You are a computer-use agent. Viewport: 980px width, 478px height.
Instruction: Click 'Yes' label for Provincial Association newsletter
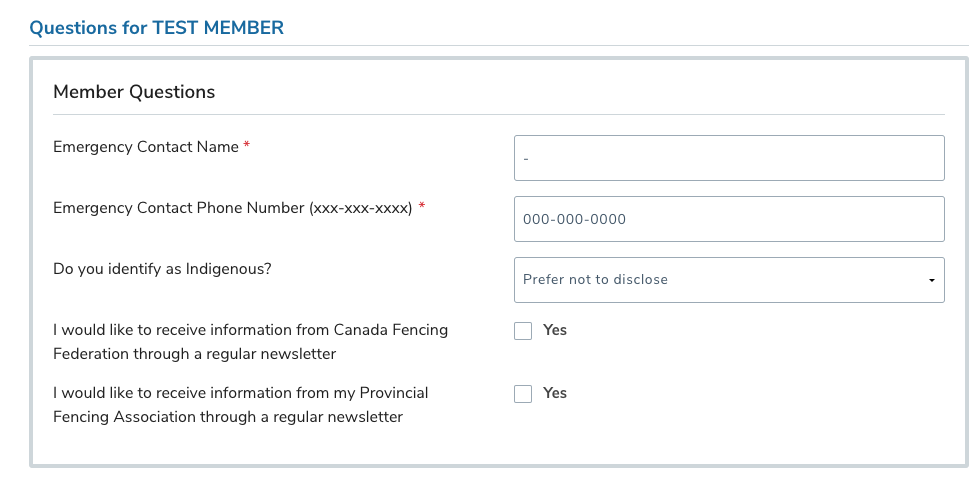pos(555,393)
